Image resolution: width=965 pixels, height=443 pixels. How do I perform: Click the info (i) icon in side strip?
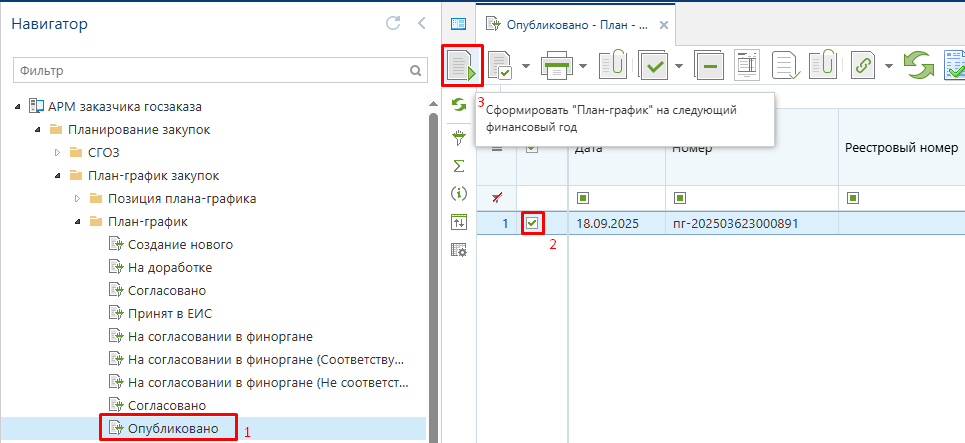pyautogui.click(x=458, y=194)
